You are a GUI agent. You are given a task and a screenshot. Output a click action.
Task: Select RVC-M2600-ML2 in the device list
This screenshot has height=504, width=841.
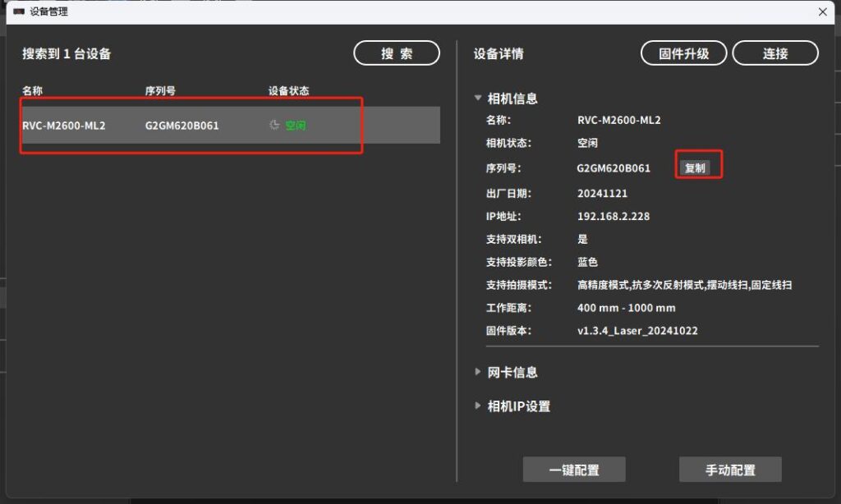click(x=64, y=126)
